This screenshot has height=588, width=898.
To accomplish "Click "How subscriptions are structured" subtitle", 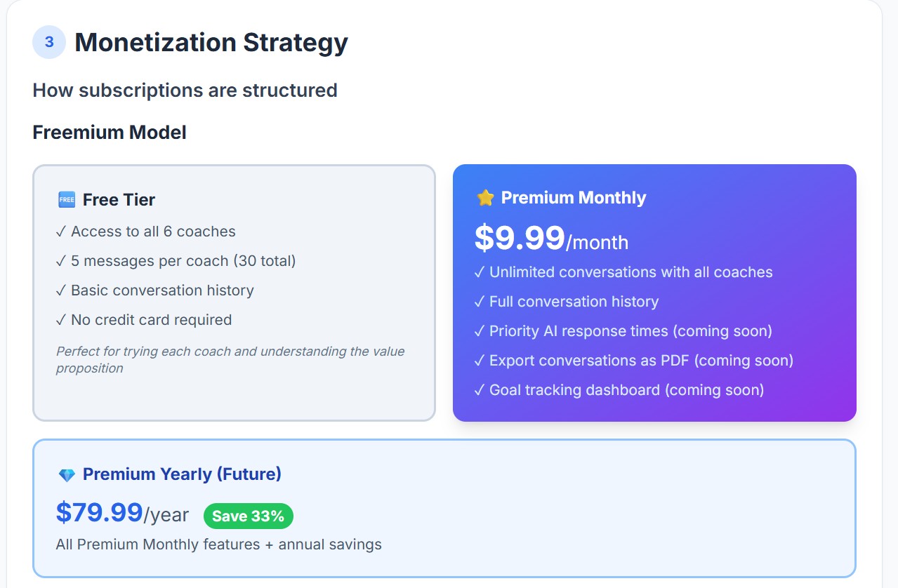I will point(185,91).
